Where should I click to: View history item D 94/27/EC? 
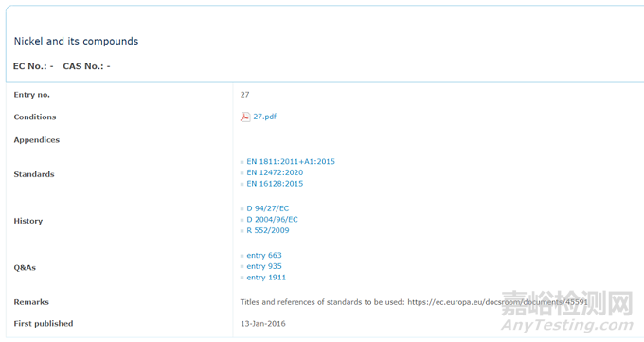[x=268, y=208]
